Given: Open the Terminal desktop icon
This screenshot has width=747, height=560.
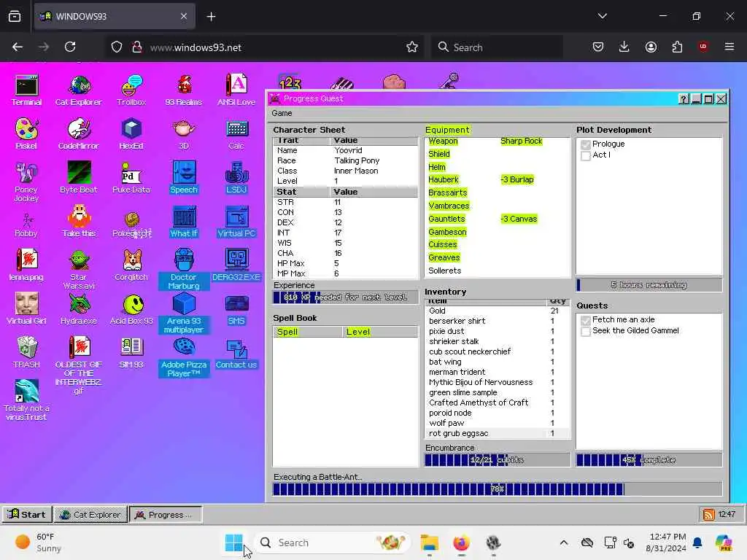Looking at the screenshot, I should (26, 90).
